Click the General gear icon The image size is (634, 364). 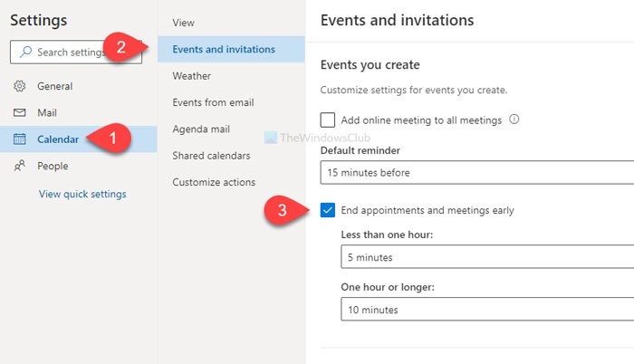click(x=20, y=86)
